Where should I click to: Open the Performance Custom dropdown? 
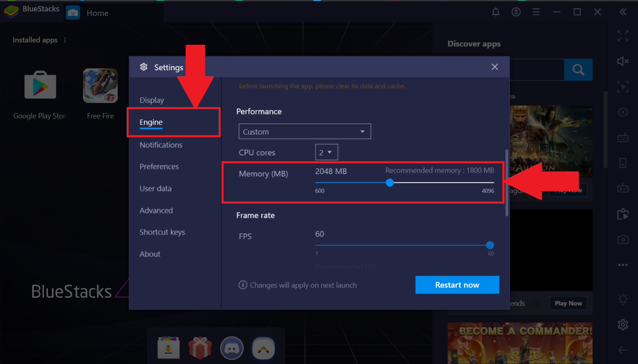tap(305, 132)
